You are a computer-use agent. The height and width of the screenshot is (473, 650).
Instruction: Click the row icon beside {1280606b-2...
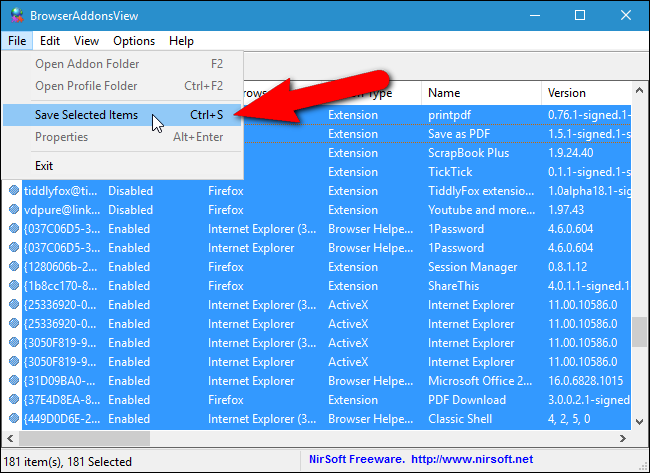[x=14, y=266]
